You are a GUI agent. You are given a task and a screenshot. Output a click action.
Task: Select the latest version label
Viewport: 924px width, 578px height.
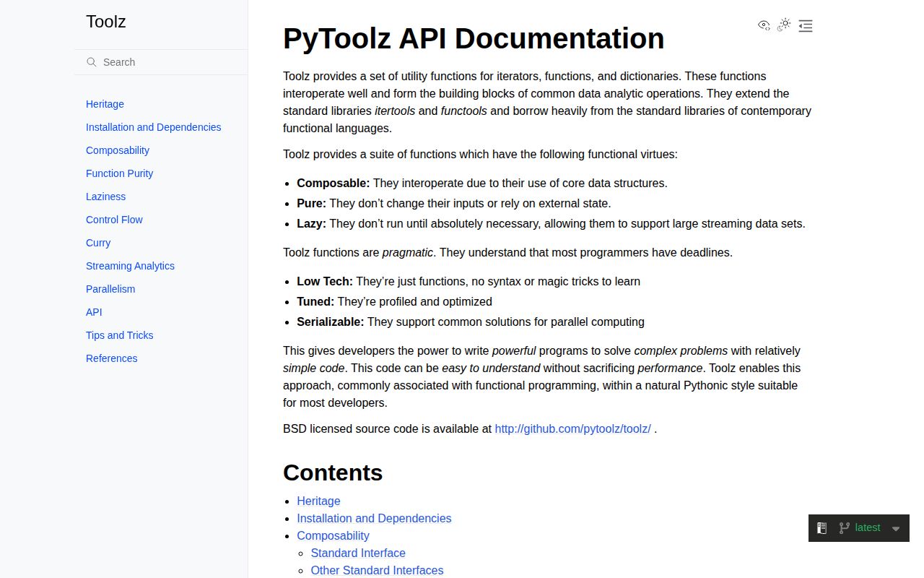pyautogui.click(x=868, y=527)
